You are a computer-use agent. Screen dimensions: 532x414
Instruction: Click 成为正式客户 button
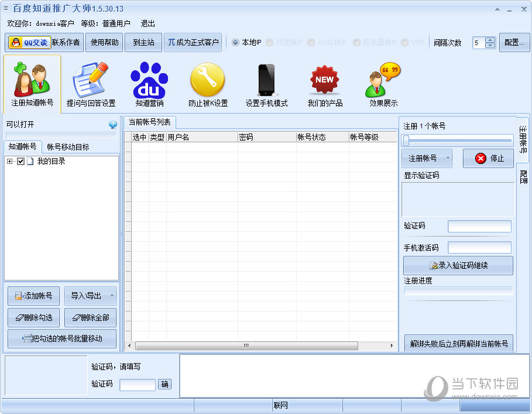tap(193, 42)
